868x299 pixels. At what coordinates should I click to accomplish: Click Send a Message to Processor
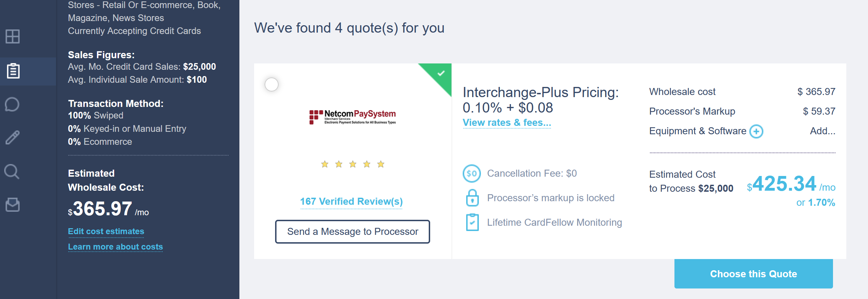pos(352,232)
